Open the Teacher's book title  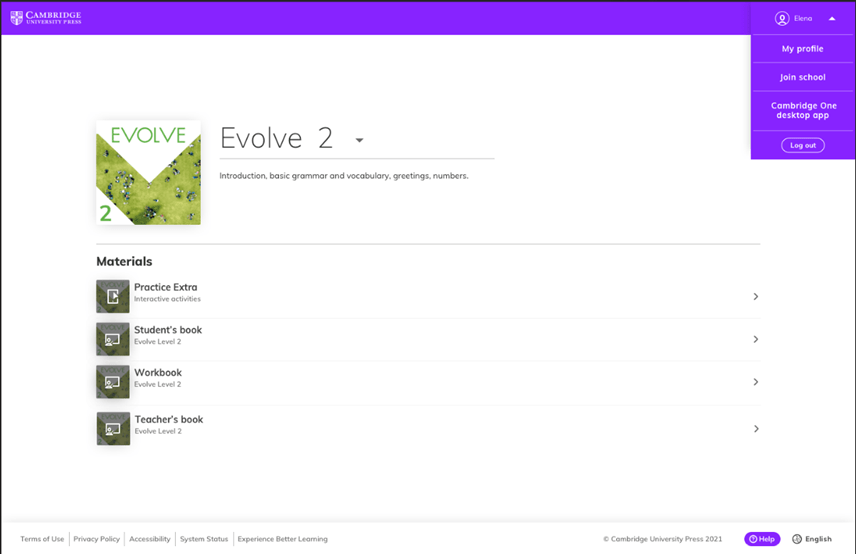click(x=169, y=419)
